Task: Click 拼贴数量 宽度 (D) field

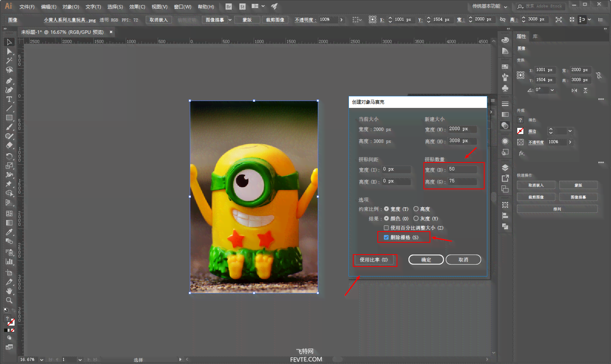Action: [462, 169]
